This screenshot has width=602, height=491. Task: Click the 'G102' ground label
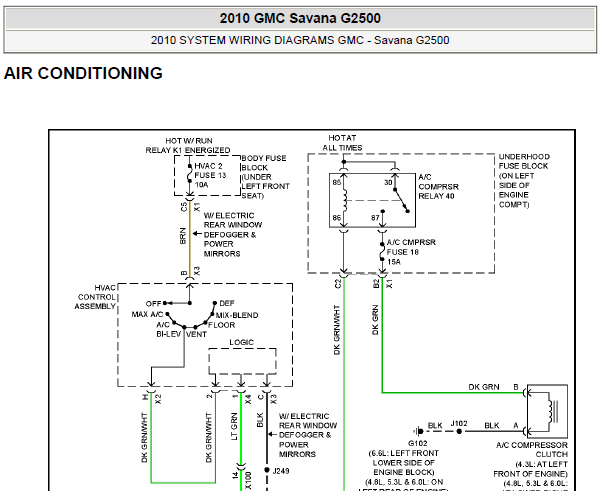coord(418,443)
